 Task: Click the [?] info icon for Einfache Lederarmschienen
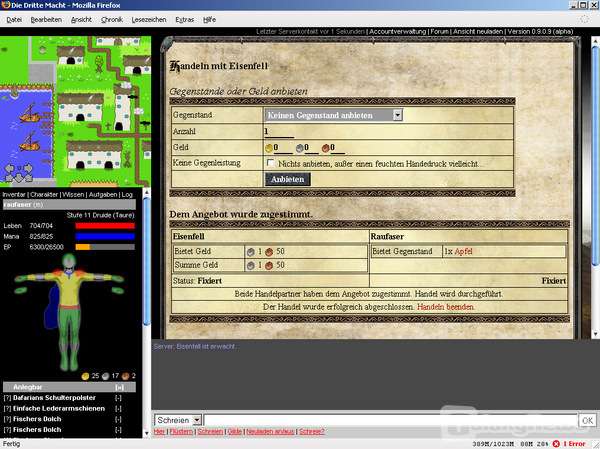pyautogui.click(x=7, y=409)
